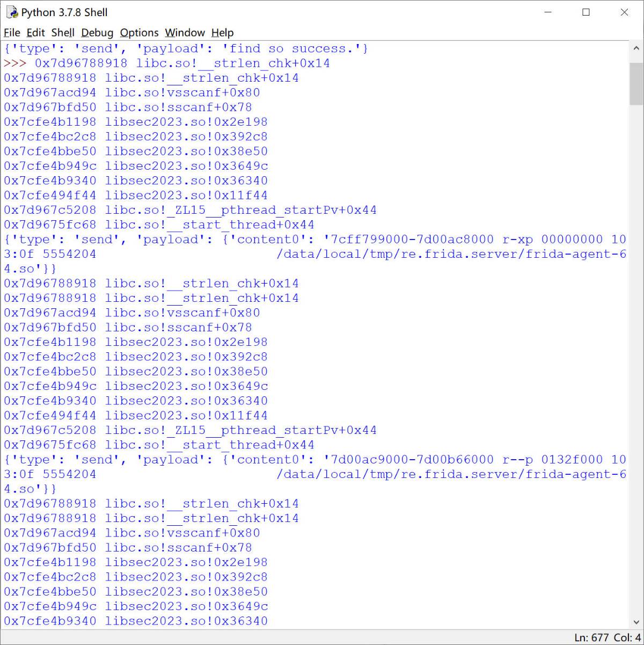This screenshot has width=644, height=645.
Task: Click the >>> prompt line
Action: [x=167, y=63]
